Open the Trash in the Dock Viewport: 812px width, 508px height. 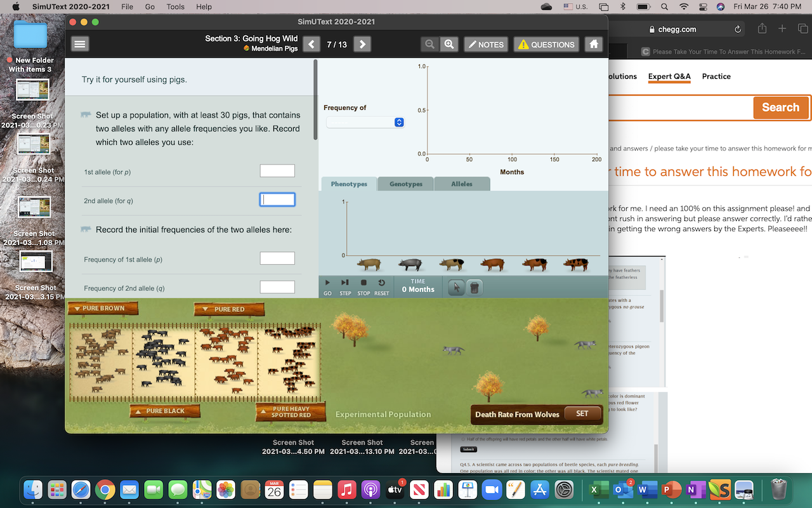tap(778, 490)
